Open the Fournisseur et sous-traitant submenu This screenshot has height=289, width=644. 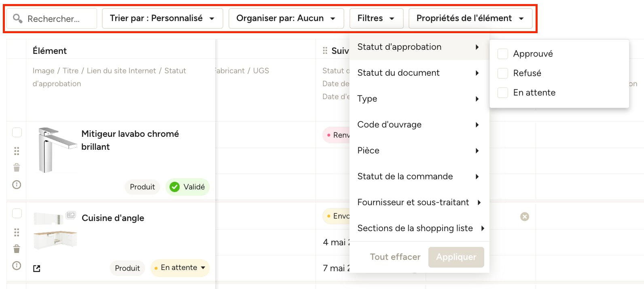coord(419,202)
